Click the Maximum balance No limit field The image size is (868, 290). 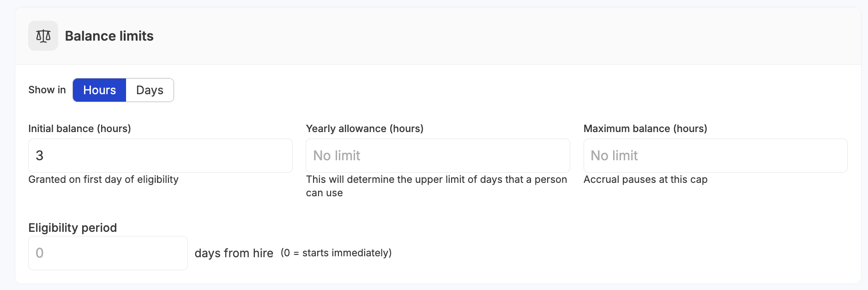(715, 156)
